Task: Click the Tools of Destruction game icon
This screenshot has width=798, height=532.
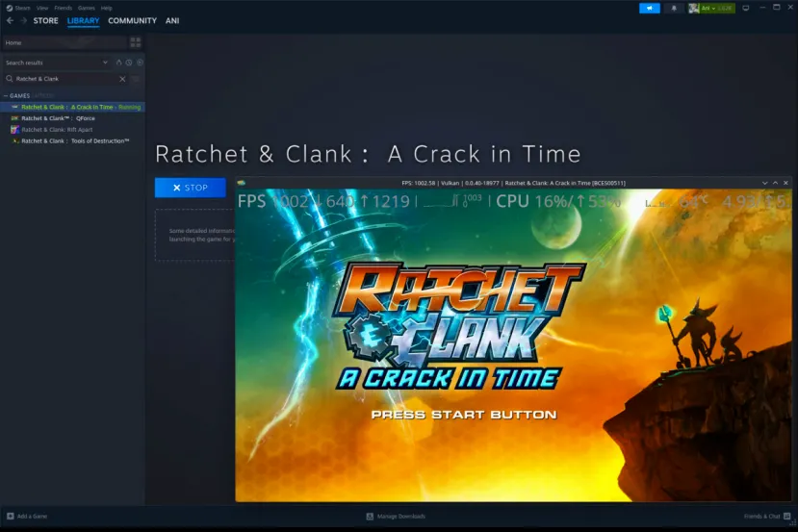Action: coord(14,140)
